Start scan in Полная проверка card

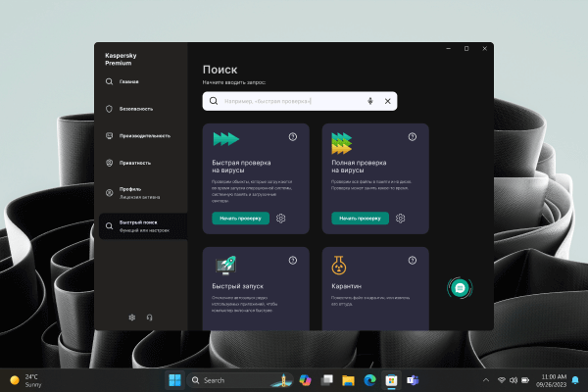[x=360, y=219]
